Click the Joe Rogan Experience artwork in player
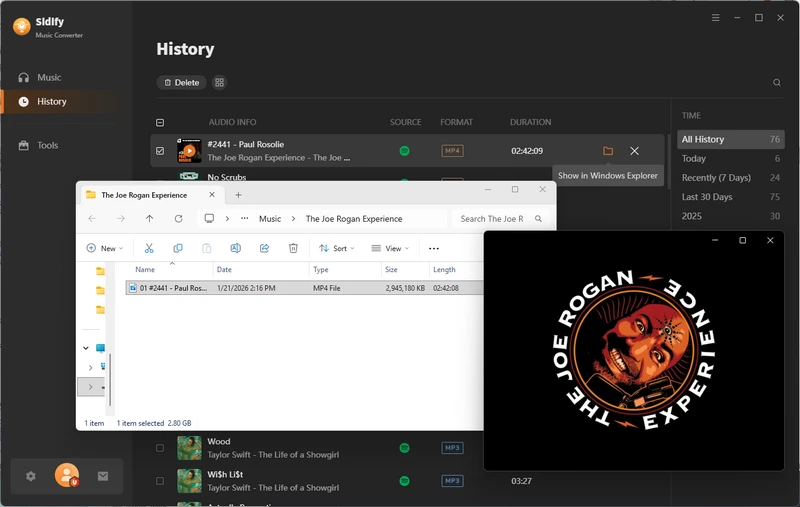 (x=634, y=351)
